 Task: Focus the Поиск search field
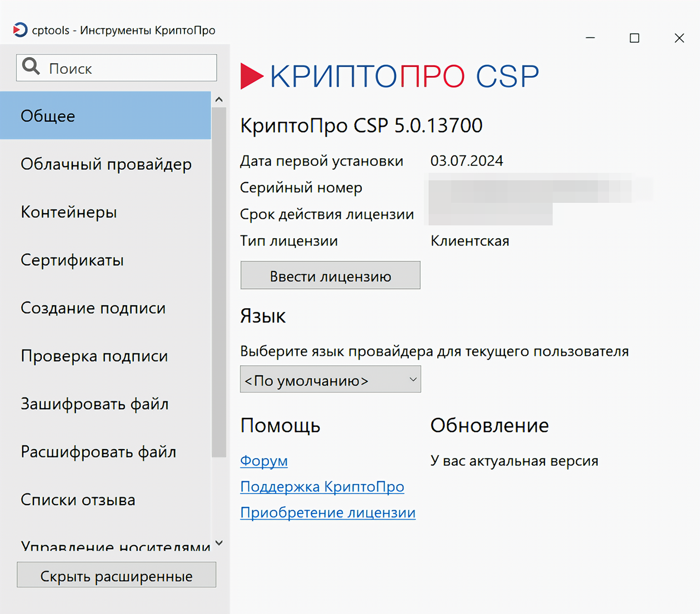coord(117,68)
